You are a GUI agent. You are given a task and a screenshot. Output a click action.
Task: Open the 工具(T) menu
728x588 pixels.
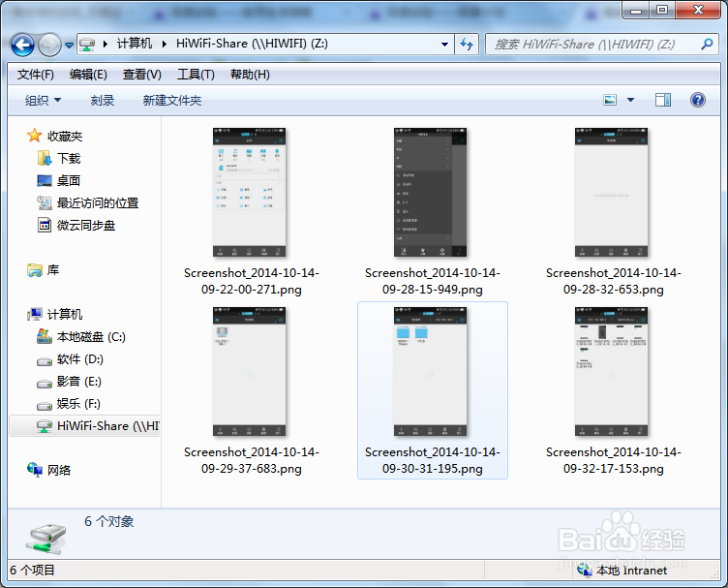tap(196, 75)
